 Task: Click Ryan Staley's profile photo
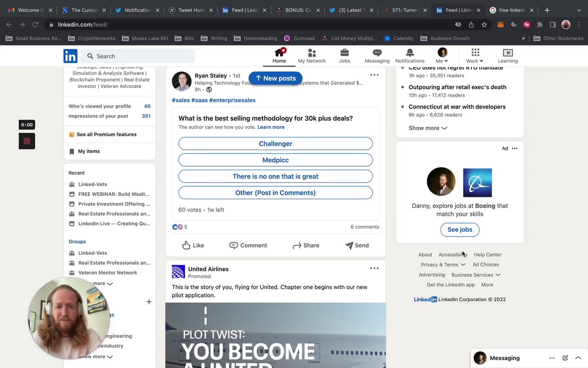181,81
